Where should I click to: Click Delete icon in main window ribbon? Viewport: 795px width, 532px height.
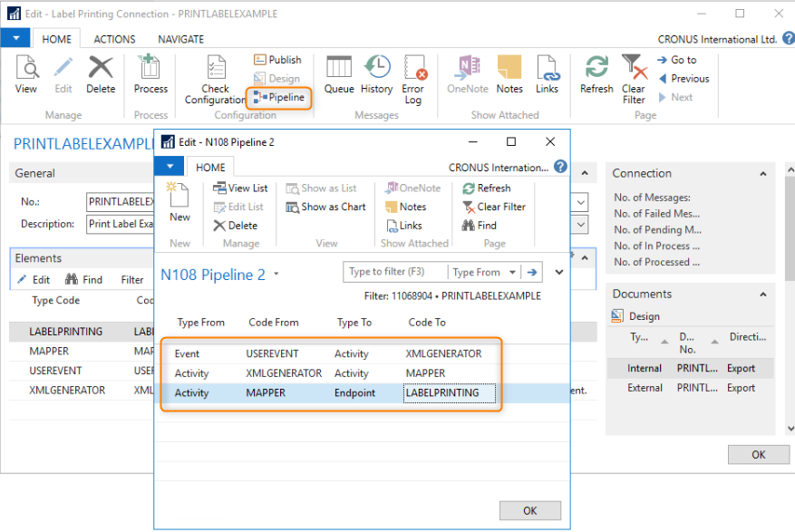click(101, 74)
